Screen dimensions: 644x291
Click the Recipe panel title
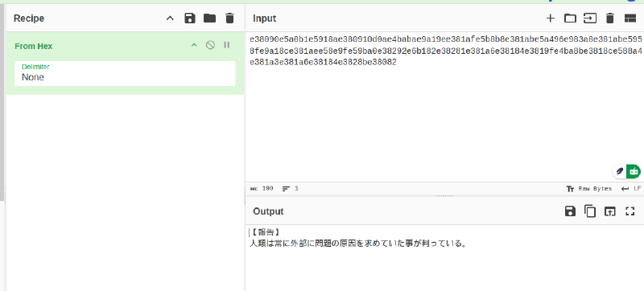[x=29, y=18]
